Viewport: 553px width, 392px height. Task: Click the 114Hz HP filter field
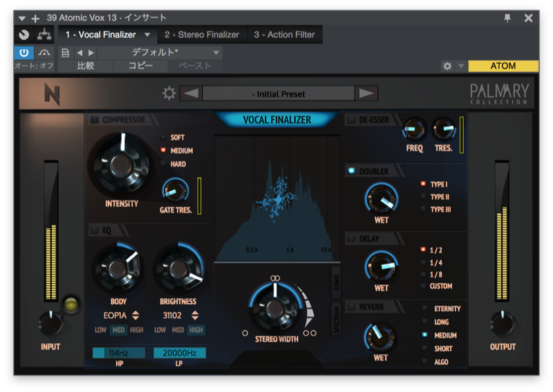point(118,353)
